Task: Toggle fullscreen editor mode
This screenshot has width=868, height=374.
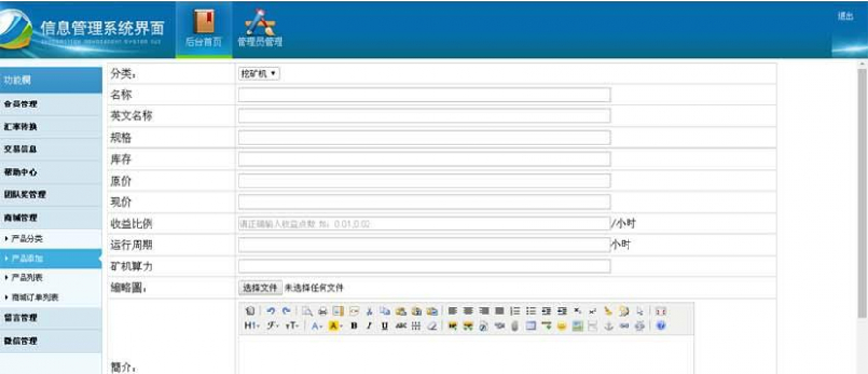Action: coord(661,312)
